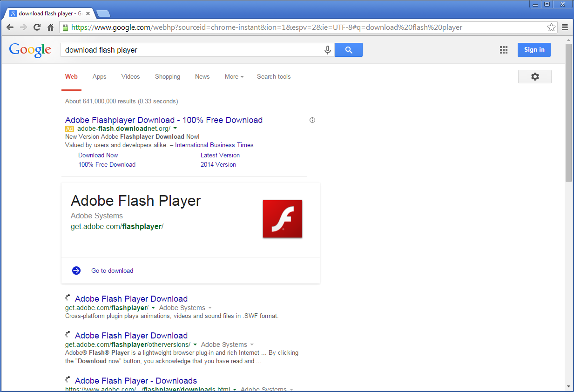Click the tab's Google favicon
The image size is (574, 392).
tap(13, 14)
